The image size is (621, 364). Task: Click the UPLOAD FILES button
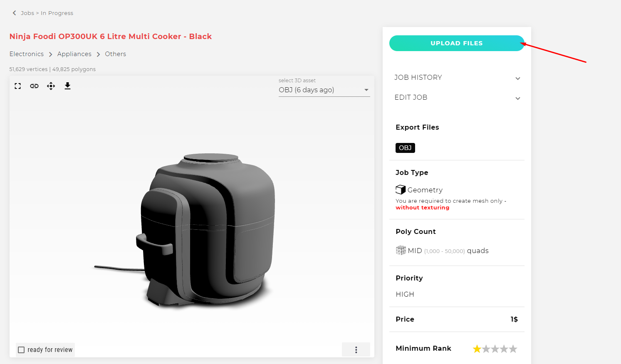(457, 43)
